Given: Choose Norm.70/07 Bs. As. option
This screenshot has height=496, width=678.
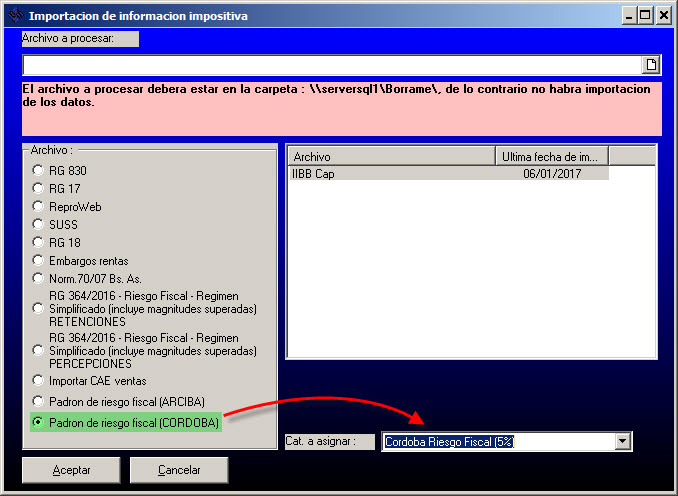Looking at the screenshot, I should [39, 279].
